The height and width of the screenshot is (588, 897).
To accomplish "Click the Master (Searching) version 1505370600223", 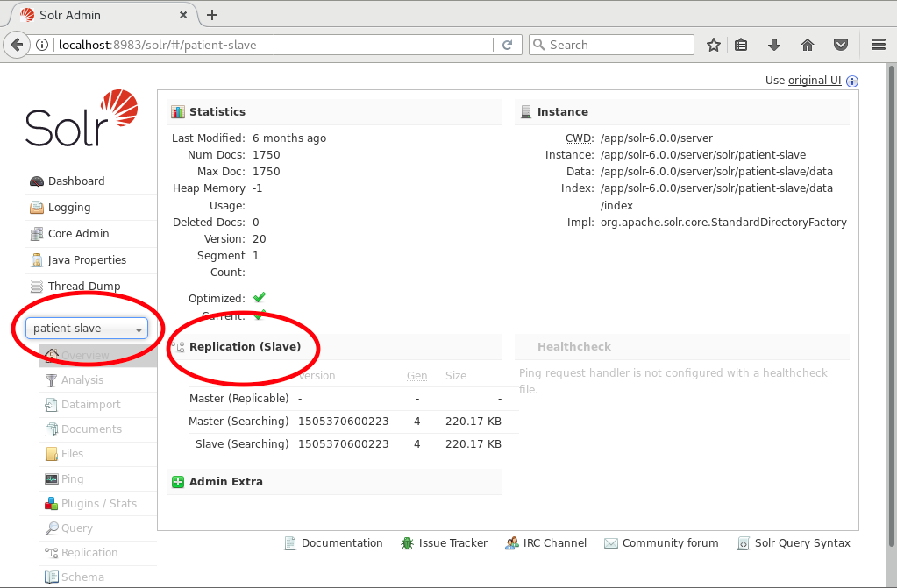I will click(x=343, y=422).
